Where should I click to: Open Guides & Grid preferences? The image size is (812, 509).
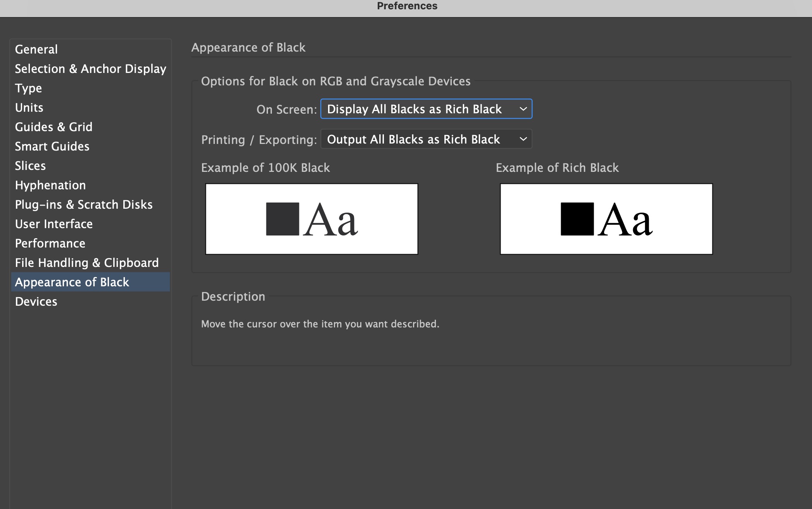(54, 127)
